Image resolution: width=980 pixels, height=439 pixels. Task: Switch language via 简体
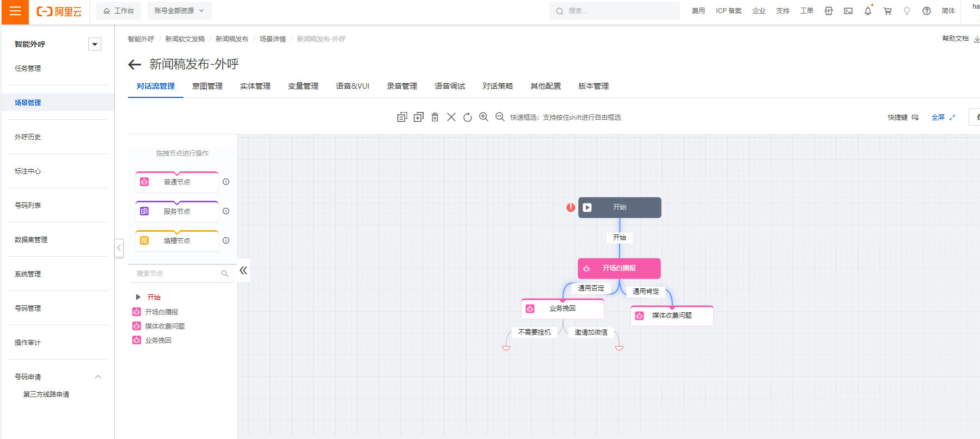[x=948, y=11]
